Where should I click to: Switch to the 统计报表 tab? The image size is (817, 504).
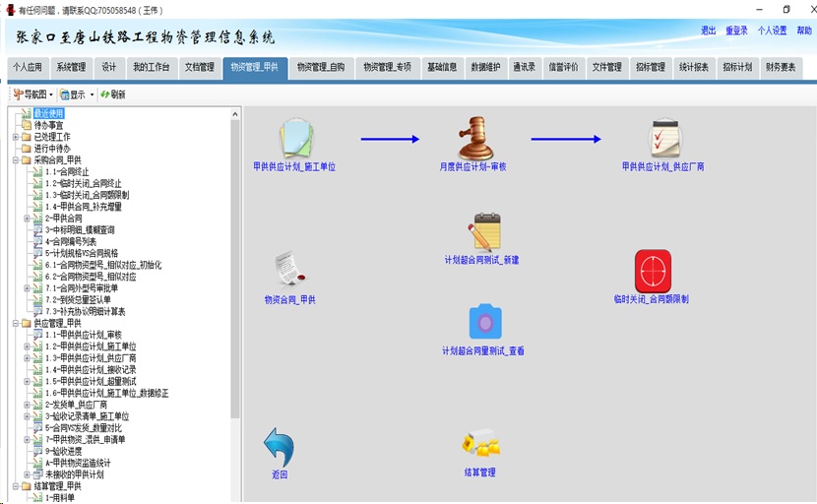click(693, 68)
